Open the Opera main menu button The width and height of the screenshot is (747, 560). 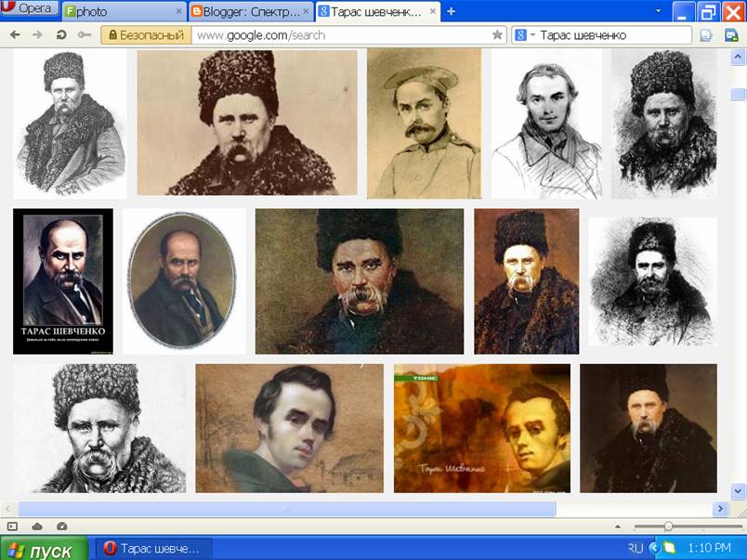click(x=30, y=8)
